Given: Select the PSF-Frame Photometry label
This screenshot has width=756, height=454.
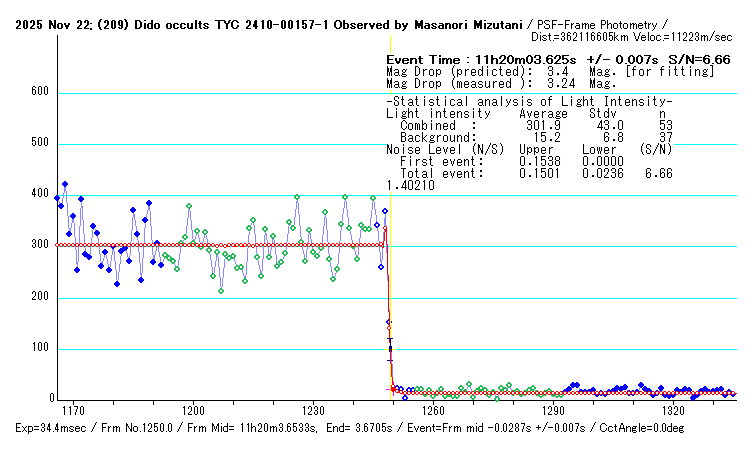Looking at the screenshot, I should pos(604,23).
